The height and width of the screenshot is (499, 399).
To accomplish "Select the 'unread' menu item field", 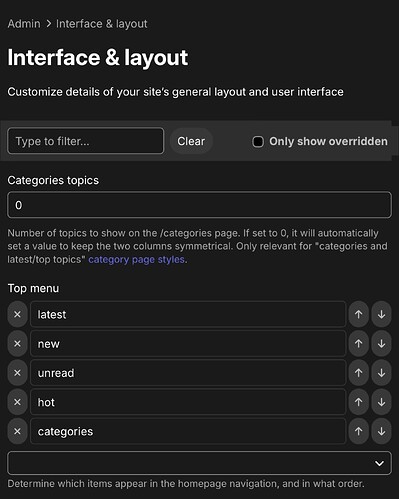I will tap(188, 373).
